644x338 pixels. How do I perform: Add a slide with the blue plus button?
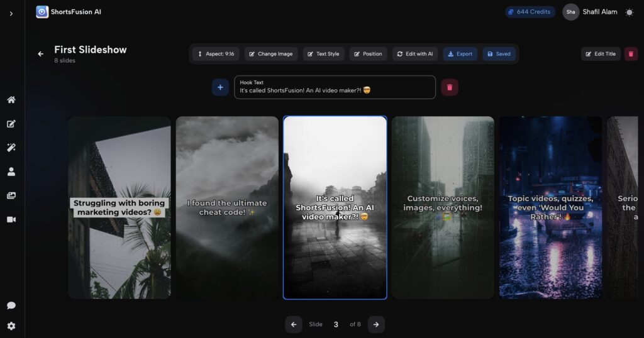coord(220,87)
